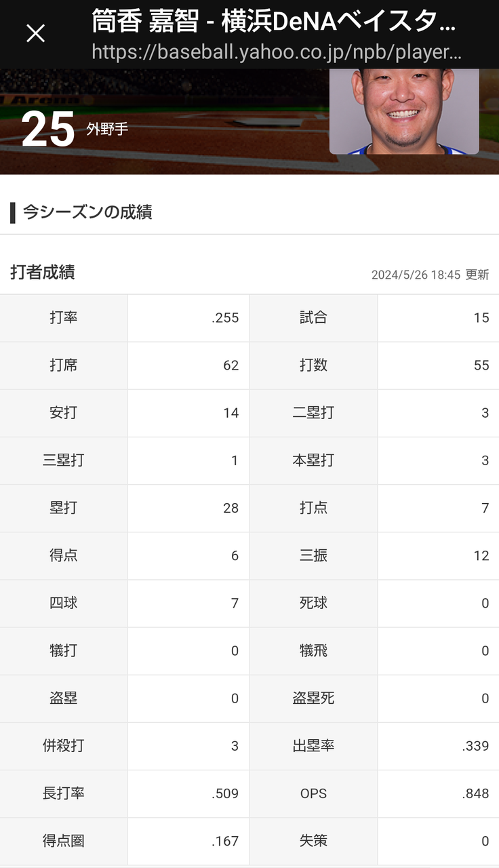The height and width of the screenshot is (868, 499).
Task: Tap the jersey number 25
Action: pos(47,129)
